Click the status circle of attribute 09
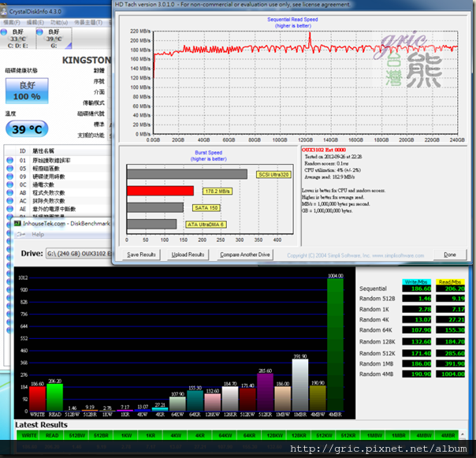476x458 pixels. pos(9,177)
